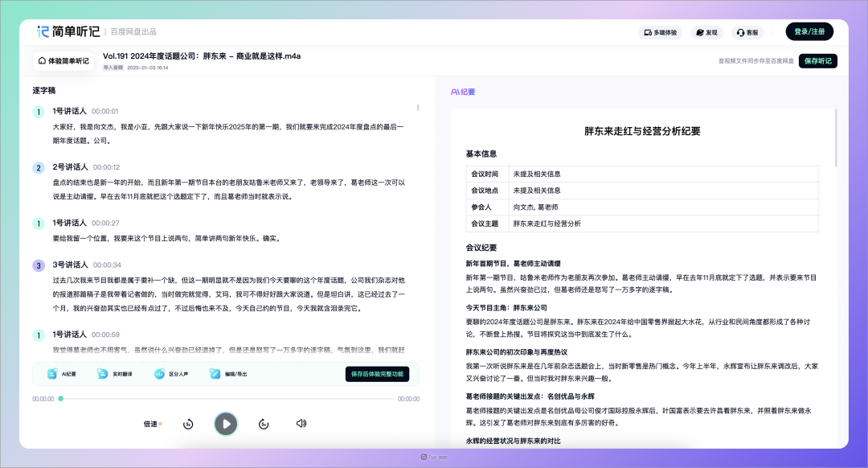Click the 区分人声 speaker separation icon
Viewport: 868px width, 468px height.
pyautogui.click(x=158, y=374)
